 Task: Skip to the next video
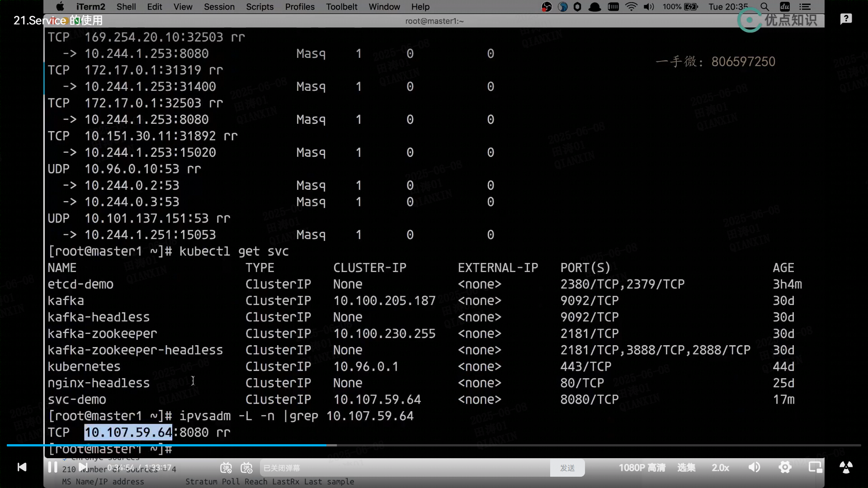(x=83, y=467)
